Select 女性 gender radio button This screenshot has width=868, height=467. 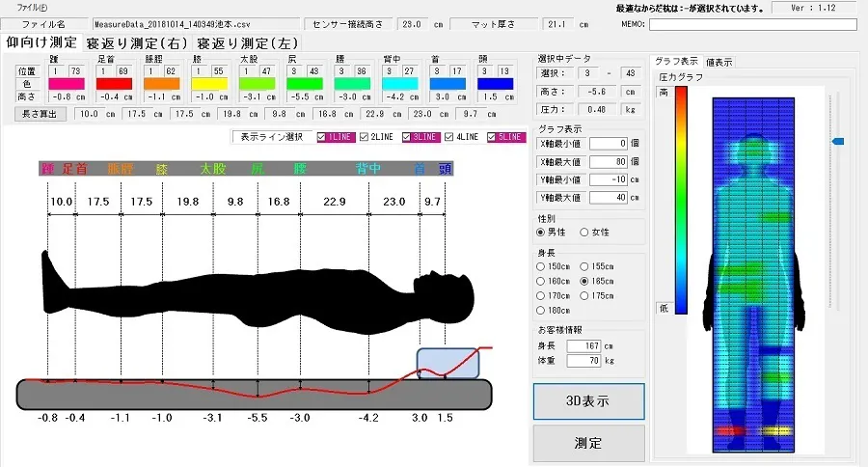(584, 232)
